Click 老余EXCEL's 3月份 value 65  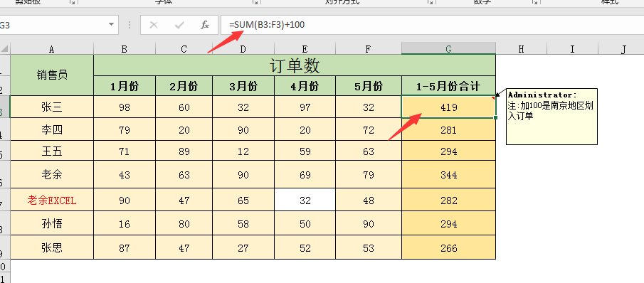point(243,200)
